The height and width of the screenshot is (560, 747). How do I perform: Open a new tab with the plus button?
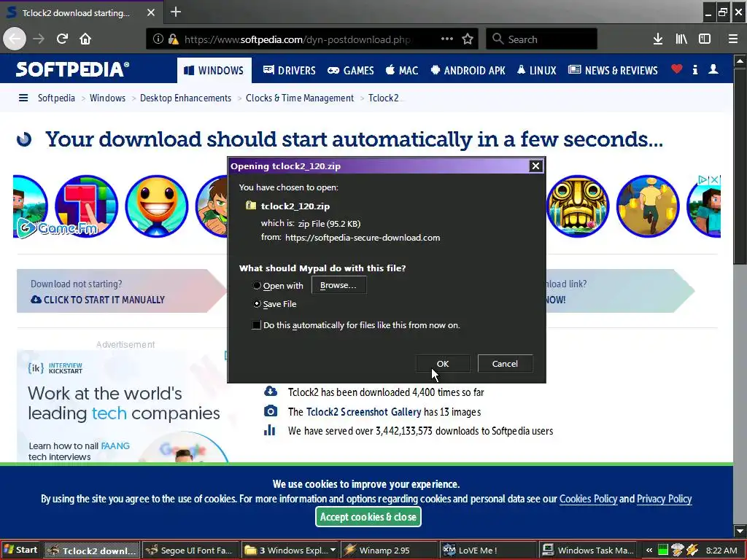click(176, 12)
